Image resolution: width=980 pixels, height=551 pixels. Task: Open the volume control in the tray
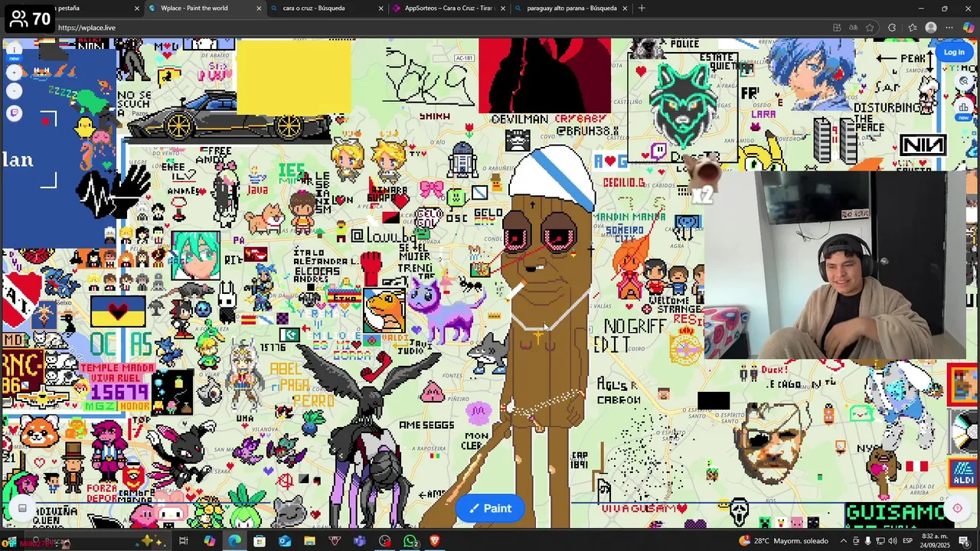click(x=892, y=542)
